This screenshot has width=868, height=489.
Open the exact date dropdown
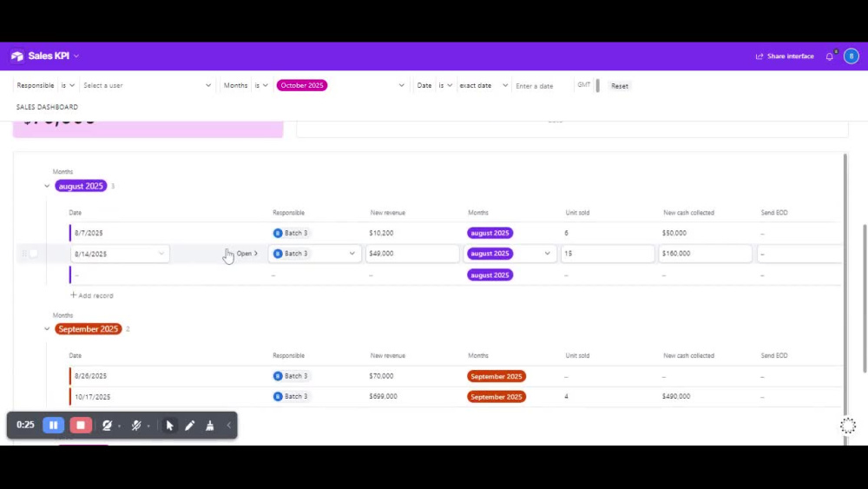(483, 85)
